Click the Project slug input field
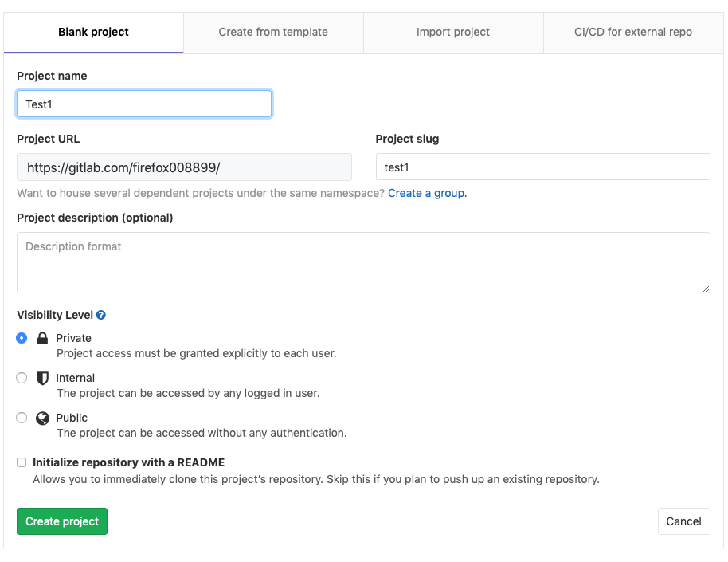The height and width of the screenshot is (562, 728). point(542,167)
